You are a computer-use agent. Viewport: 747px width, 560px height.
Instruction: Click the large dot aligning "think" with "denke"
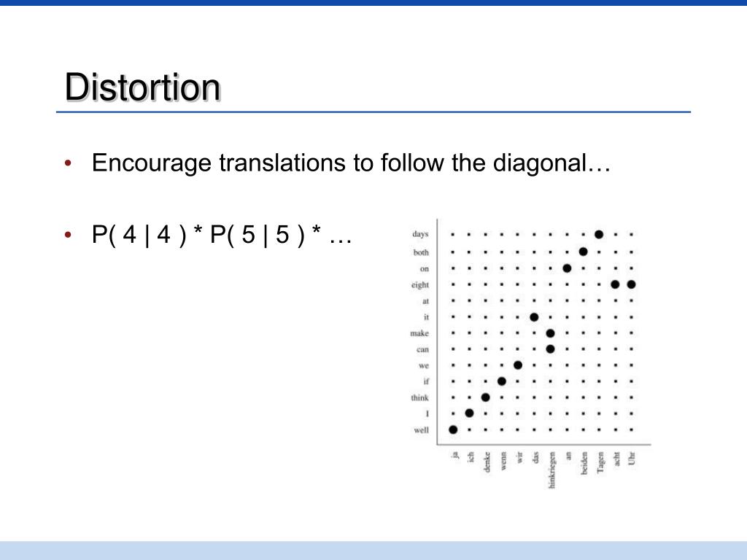click(485, 397)
